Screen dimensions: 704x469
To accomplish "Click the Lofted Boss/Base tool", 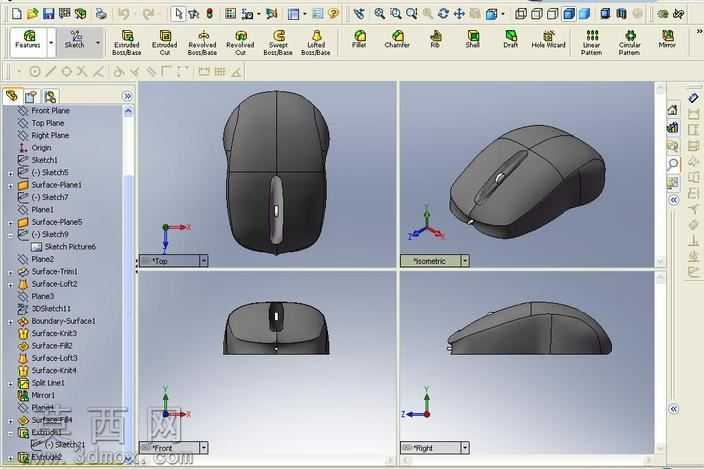I will 316,43.
